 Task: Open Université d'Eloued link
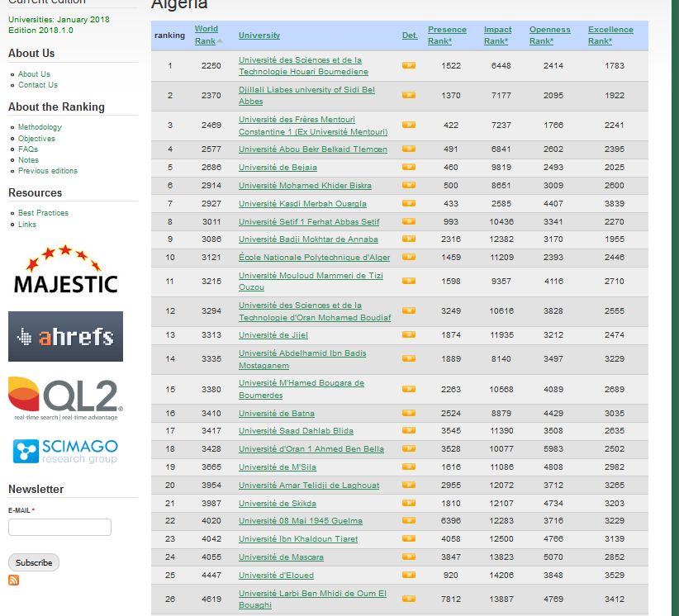[276, 575]
